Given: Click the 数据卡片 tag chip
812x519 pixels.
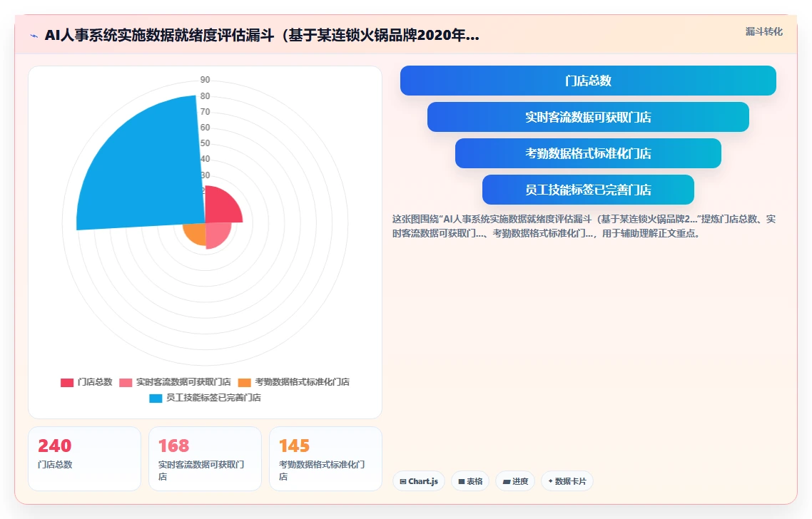Looking at the screenshot, I should (x=567, y=481).
